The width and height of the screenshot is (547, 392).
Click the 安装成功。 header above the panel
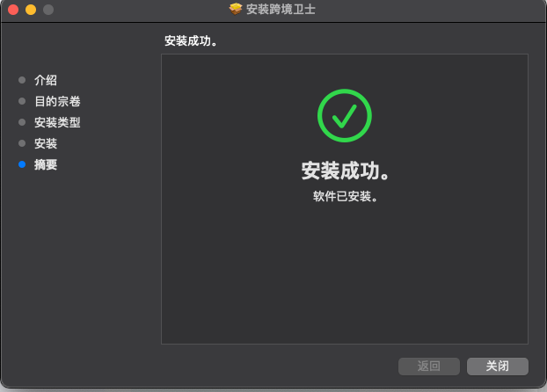[x=191, y=41]
